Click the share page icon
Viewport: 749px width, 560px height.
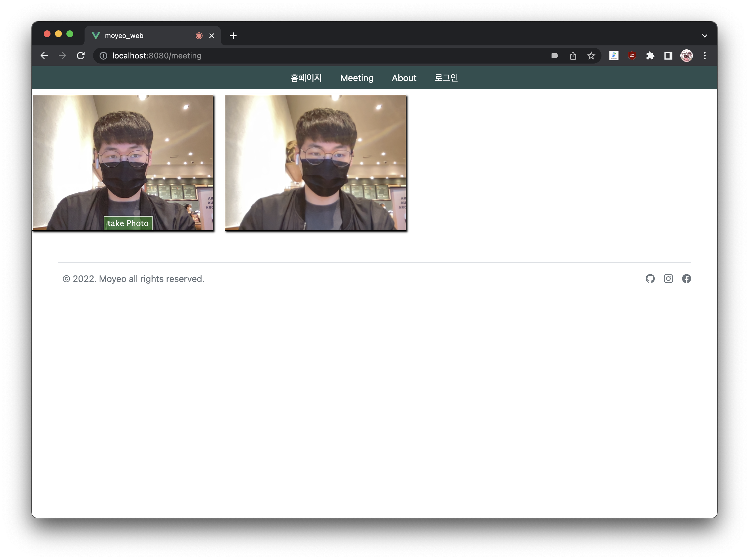coord(573,56)
